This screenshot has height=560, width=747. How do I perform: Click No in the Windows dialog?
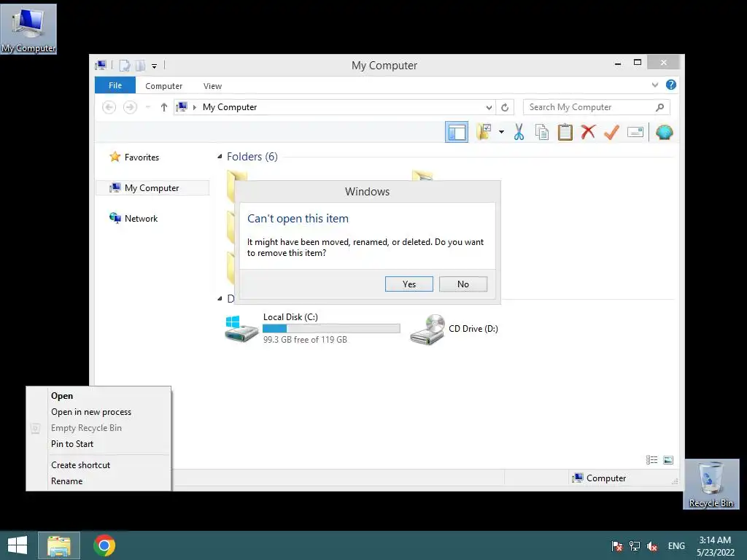pyautogui.click(x=463, y=284)
